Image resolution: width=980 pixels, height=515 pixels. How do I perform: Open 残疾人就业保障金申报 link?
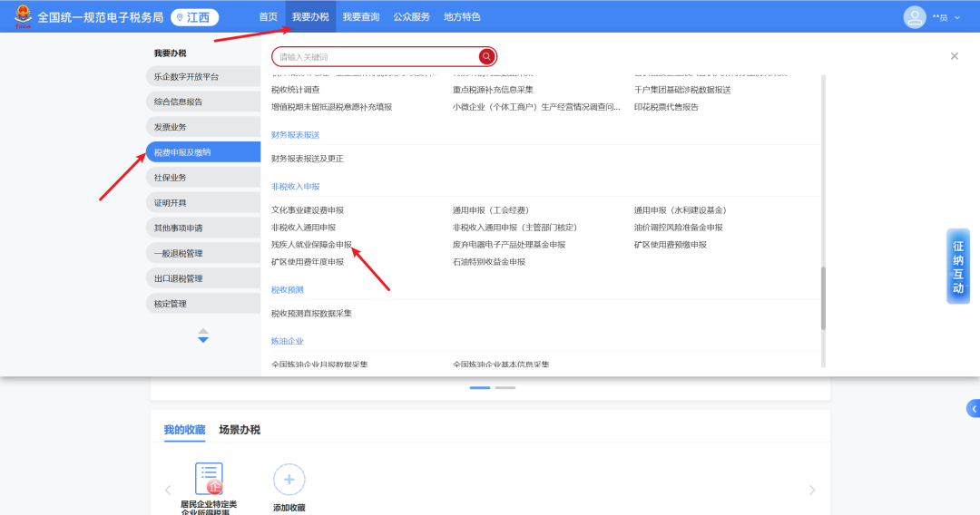(x=311, y=245)
